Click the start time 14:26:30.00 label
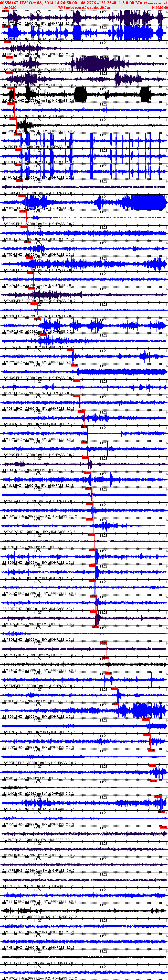The width and height of the screenshot is (168, 980). point(8,8)
